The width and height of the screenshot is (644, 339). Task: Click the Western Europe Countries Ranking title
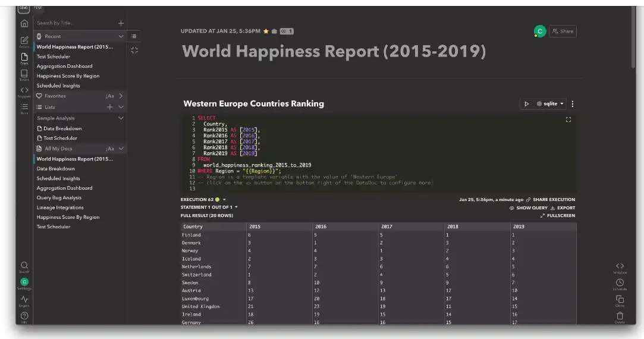[x=253, y=104]
